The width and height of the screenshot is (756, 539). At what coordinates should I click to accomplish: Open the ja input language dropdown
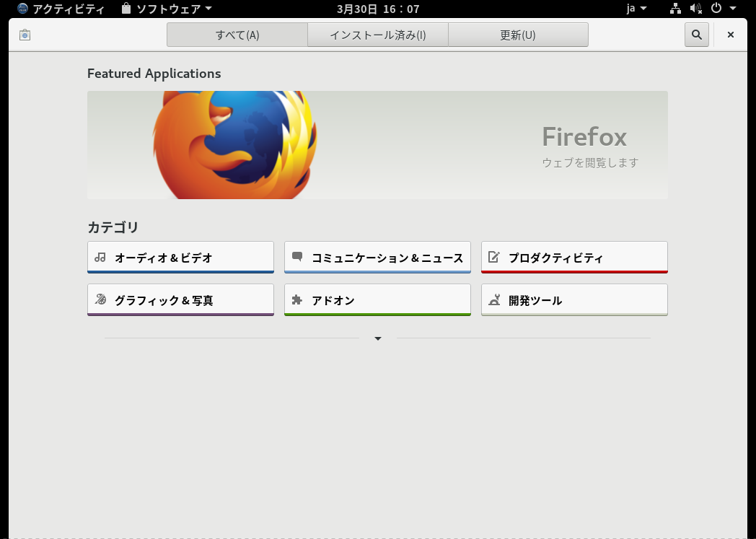(x=636, y=8)
